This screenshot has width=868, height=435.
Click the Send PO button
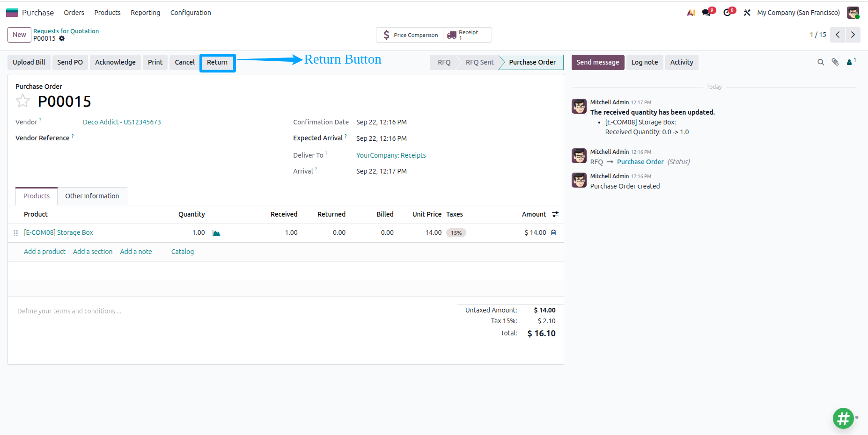pyautogui.click(x=70, y=62)
